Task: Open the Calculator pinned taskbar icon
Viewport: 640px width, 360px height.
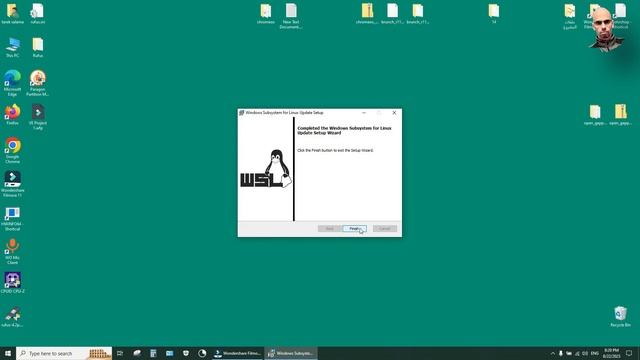Action: pos(153,353)
